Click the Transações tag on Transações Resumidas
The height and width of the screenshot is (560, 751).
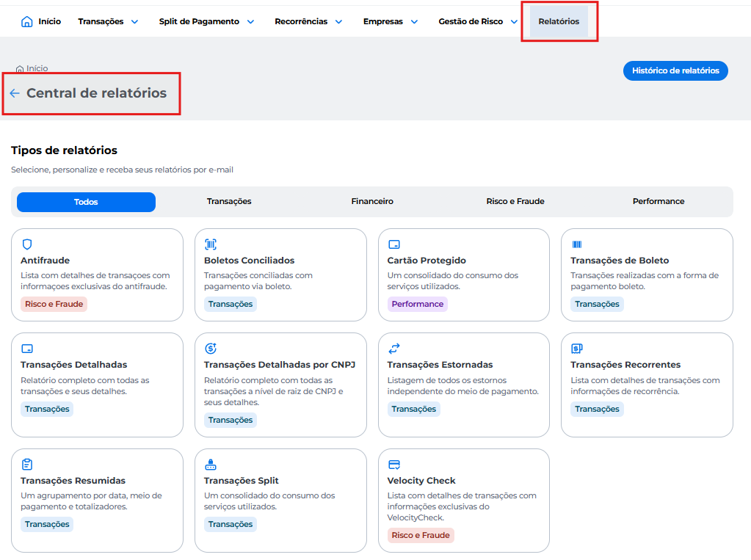click(47, 524)
